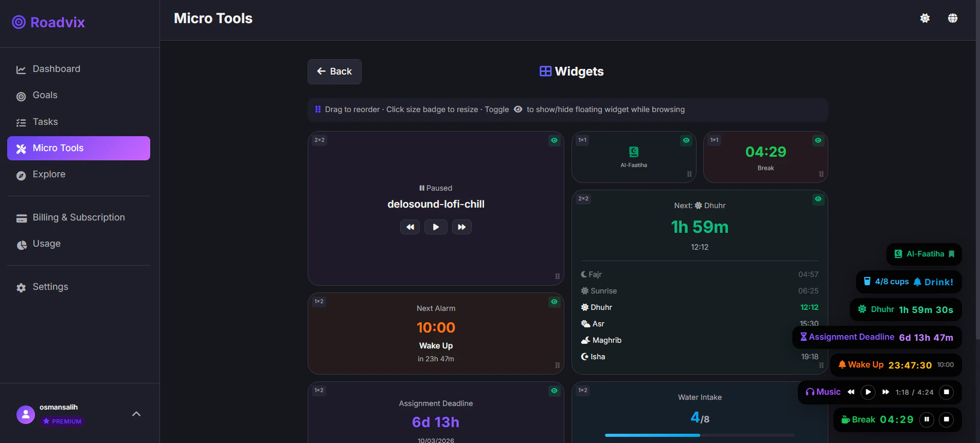980x443 pixels.
Task: Click floating Wake Up bell icon
Action: (842, 364)
